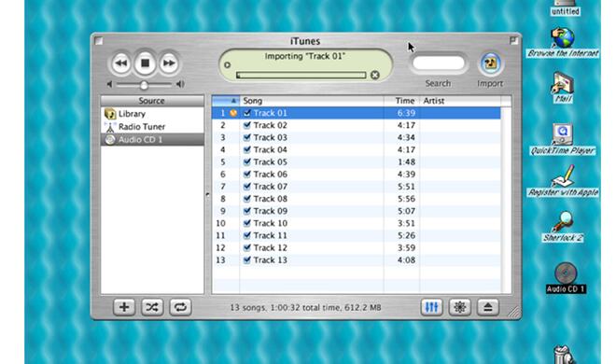Select the Track 10 row

coord(357,223)
